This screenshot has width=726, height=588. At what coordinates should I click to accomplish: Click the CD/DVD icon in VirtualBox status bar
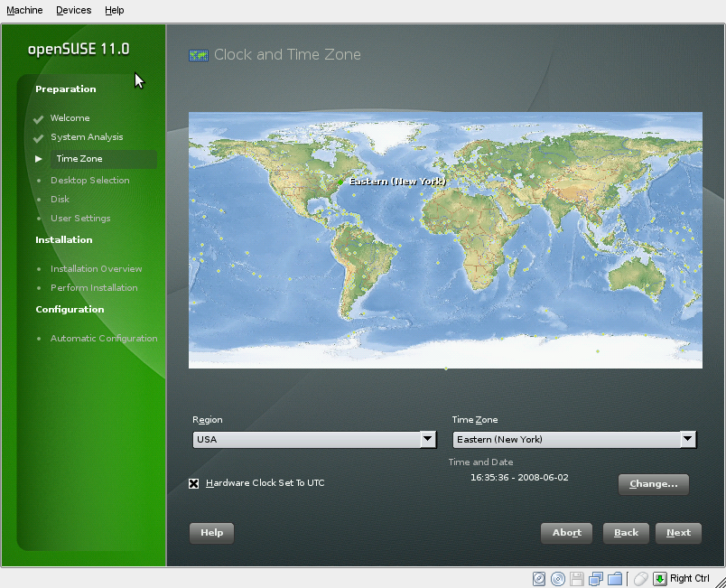[559, 578]
